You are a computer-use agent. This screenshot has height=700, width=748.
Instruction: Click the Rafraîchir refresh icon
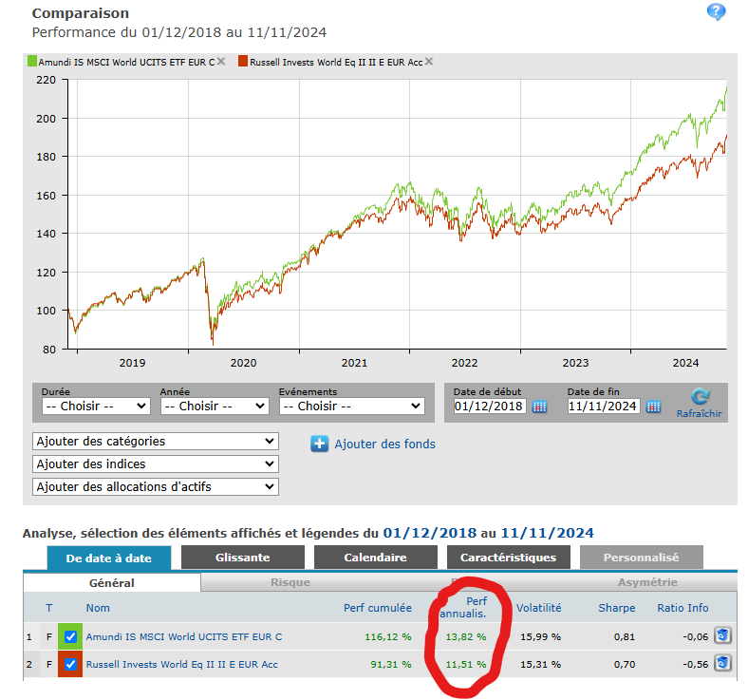(701, 396)
